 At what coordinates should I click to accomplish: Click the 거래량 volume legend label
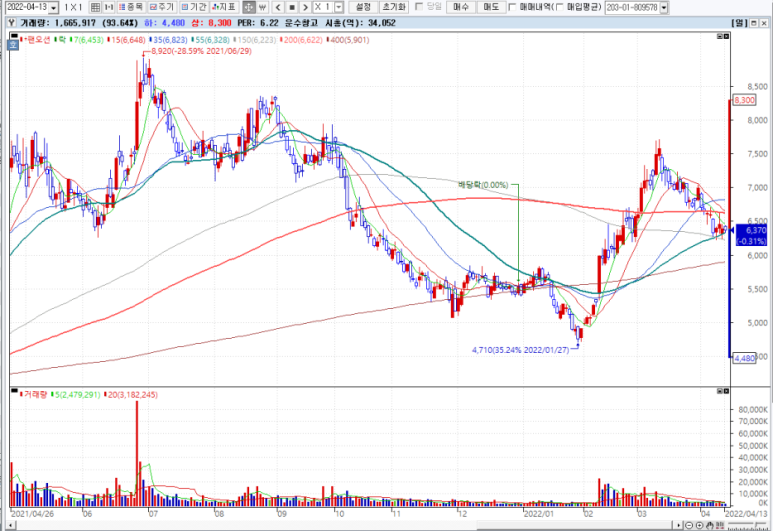[x=35, y=394]
